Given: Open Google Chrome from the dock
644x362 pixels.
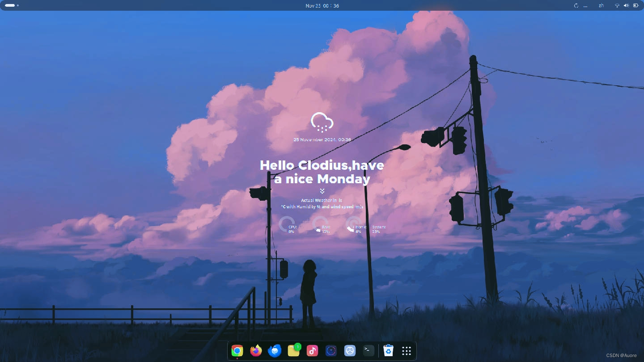Looking at the screenshot, I should pos(237,351).
